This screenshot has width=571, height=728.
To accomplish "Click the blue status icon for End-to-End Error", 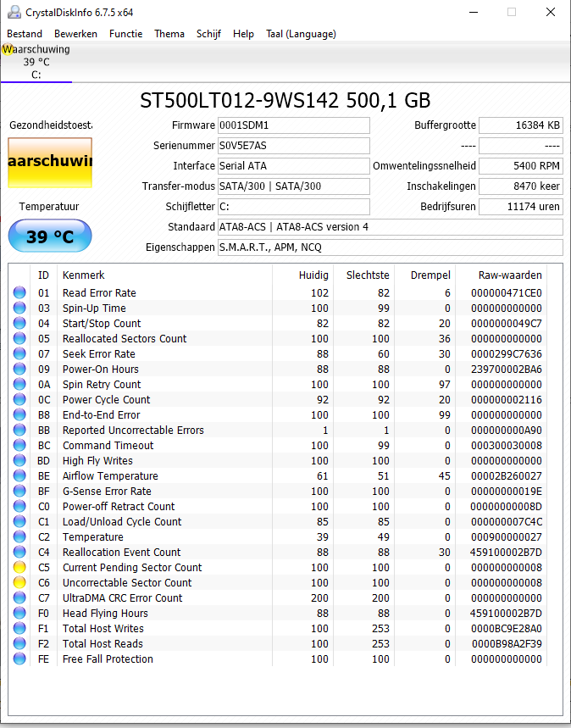I will click(19, 414).
